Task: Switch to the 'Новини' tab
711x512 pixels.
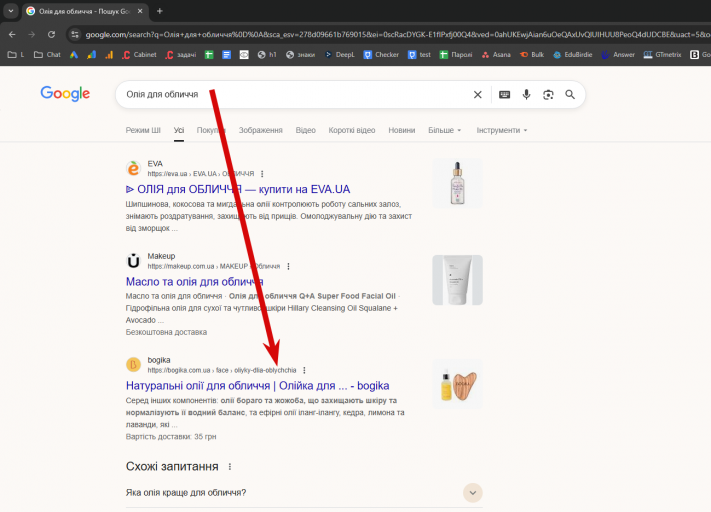Action: coord(402,130)
